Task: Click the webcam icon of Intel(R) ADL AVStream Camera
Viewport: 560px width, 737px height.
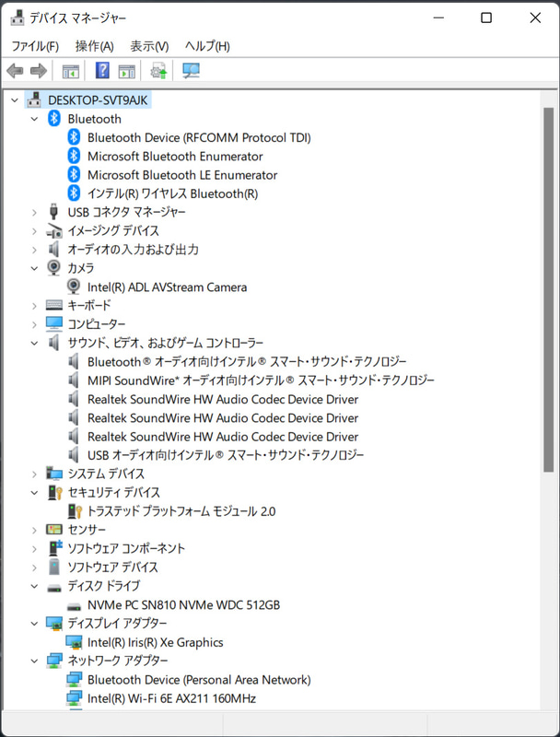Action: pos(74,287)
